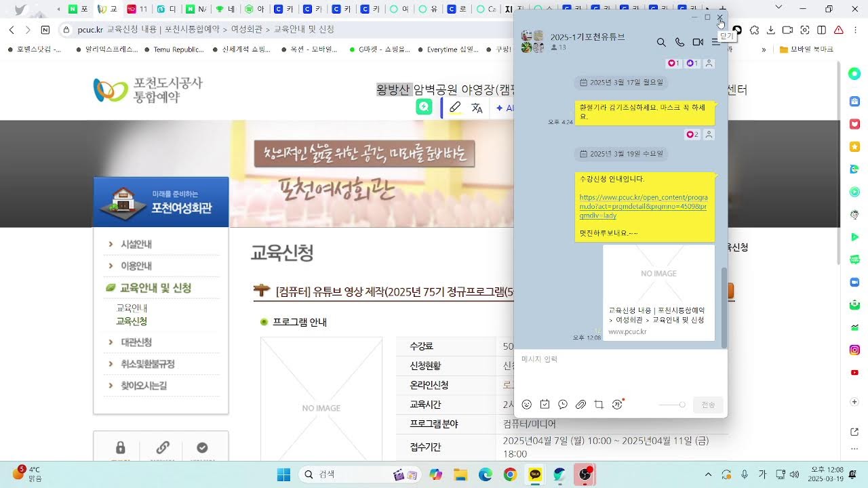Open the browser downloads icon
This screenshot has width=868, height=488.
tap(770, 30)
